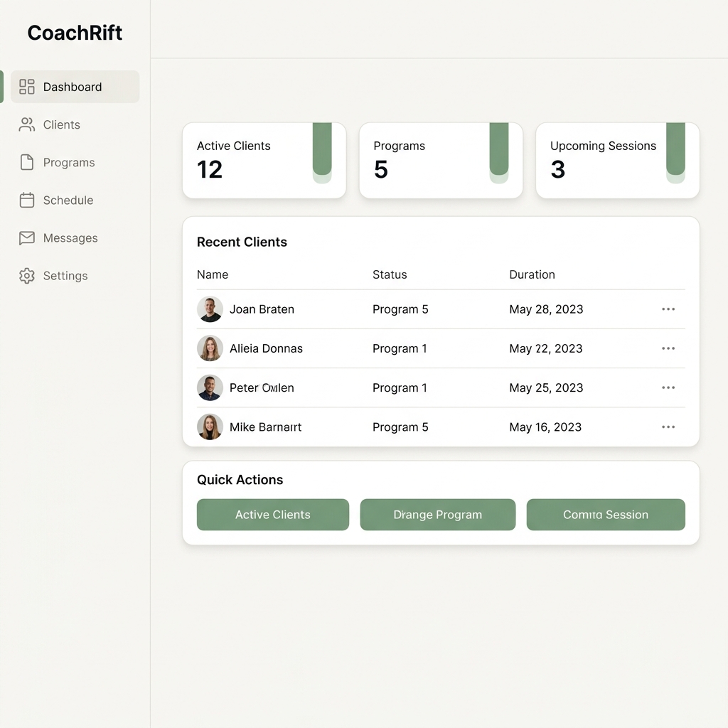Screen dimensions: 728x728
Task: Click the Schedule calendar icon
Action: tap(27, 200)
